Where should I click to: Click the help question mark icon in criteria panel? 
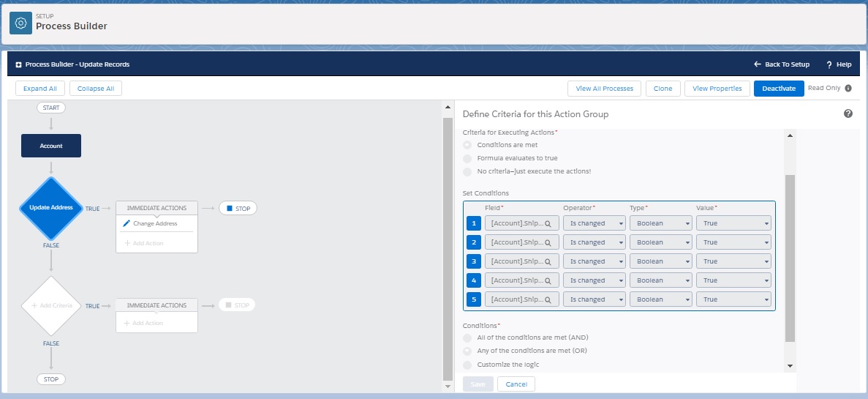tap(848, 113)
